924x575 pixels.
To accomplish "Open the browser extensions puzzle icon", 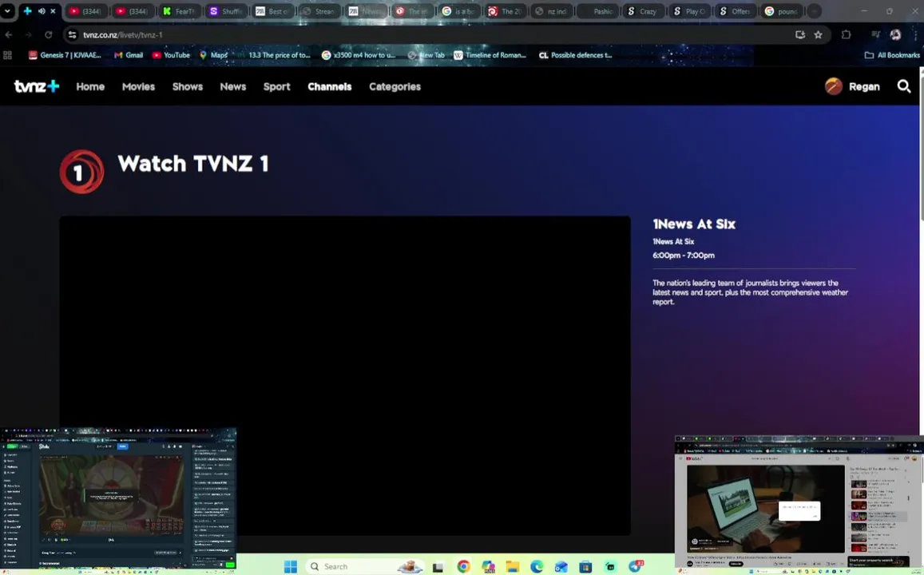I will click(x=847, y=35).
